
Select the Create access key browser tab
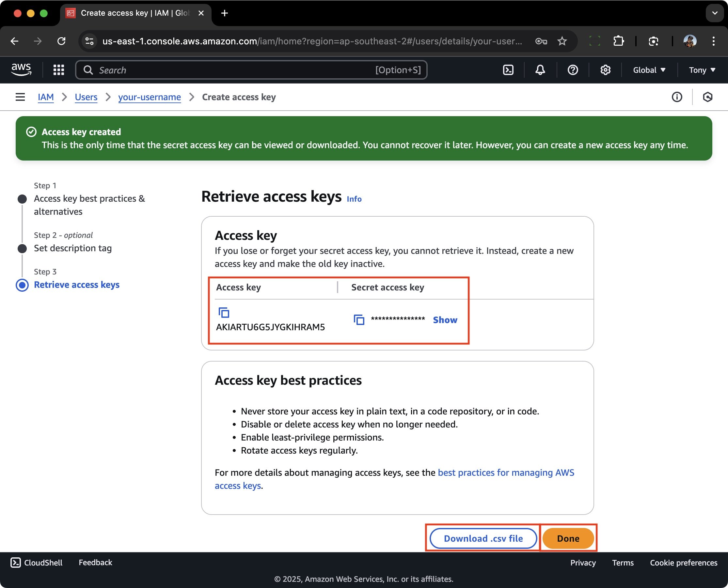[132, 13]
